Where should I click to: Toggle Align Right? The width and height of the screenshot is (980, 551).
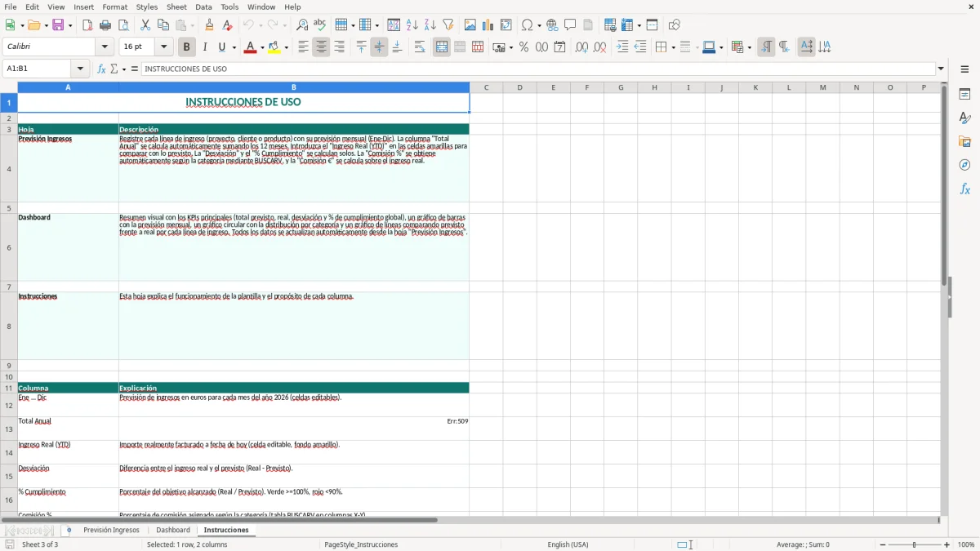click(339, 47)
